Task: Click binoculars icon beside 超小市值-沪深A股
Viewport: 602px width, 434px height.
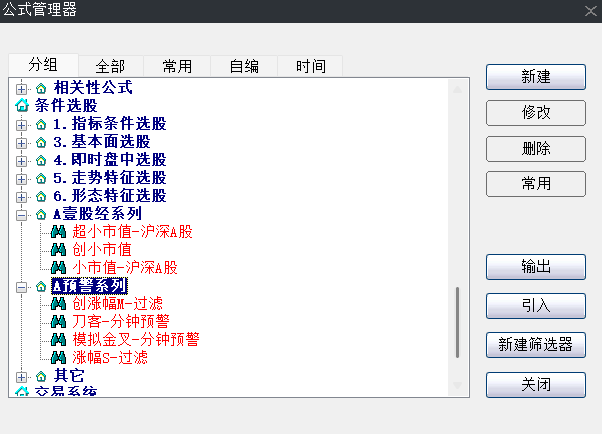Action: click(59, 232)
